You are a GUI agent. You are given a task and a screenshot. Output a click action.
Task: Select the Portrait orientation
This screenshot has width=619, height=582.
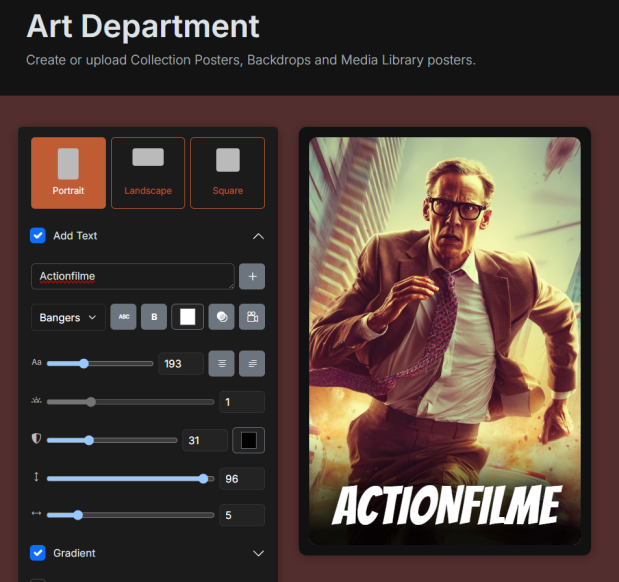click(x=68, y=172)
